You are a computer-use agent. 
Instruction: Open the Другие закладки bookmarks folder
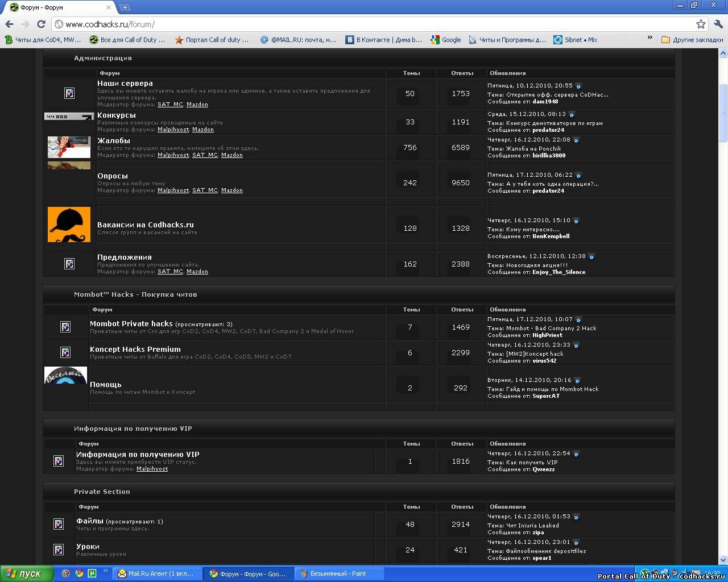(692, 40)
